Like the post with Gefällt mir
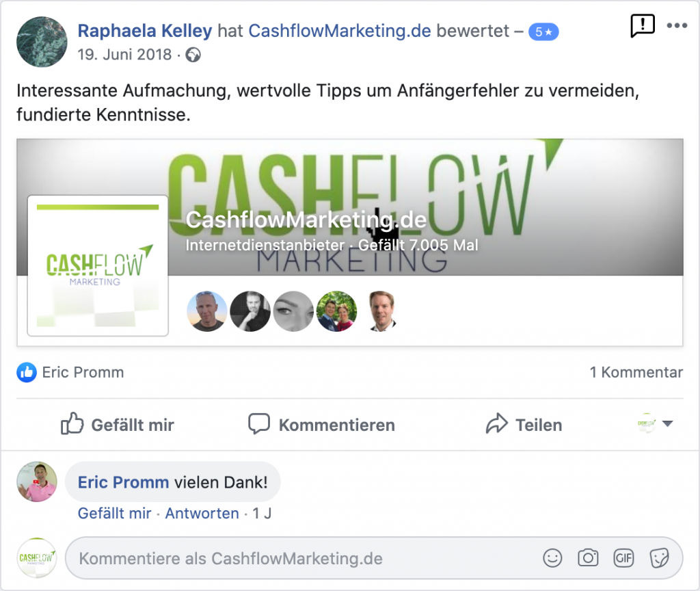700x591 pixels. (x=118, y=424)
